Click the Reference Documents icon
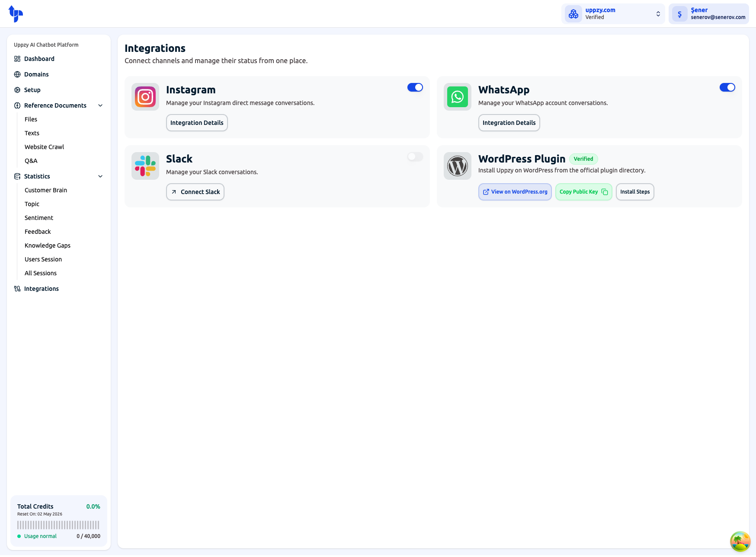 tap(17, 105)
